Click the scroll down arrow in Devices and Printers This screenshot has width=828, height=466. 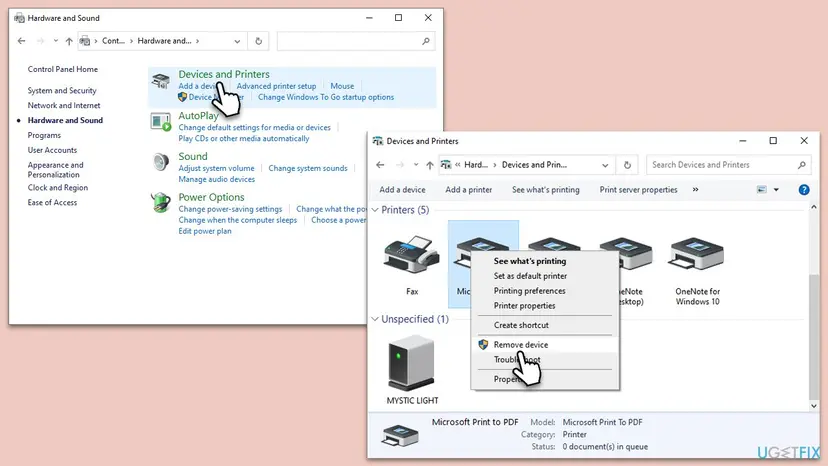[814, 406]
